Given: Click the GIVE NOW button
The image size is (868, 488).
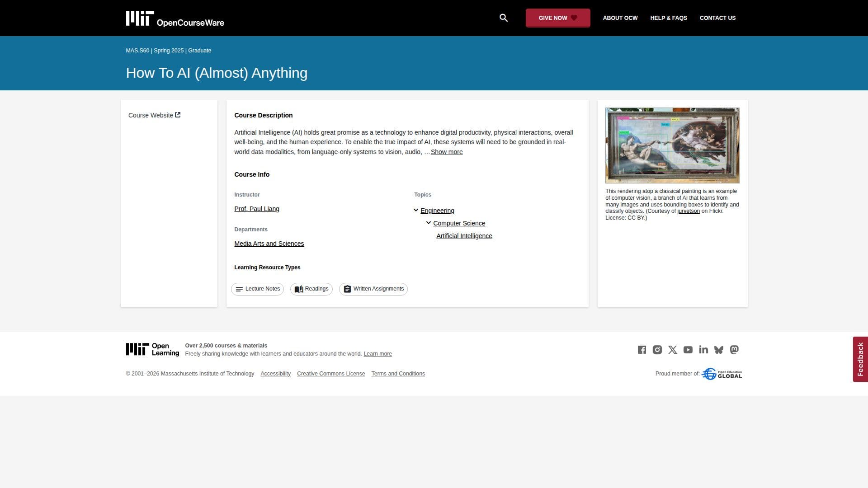Looking at the screenshot, I should 557,18.
